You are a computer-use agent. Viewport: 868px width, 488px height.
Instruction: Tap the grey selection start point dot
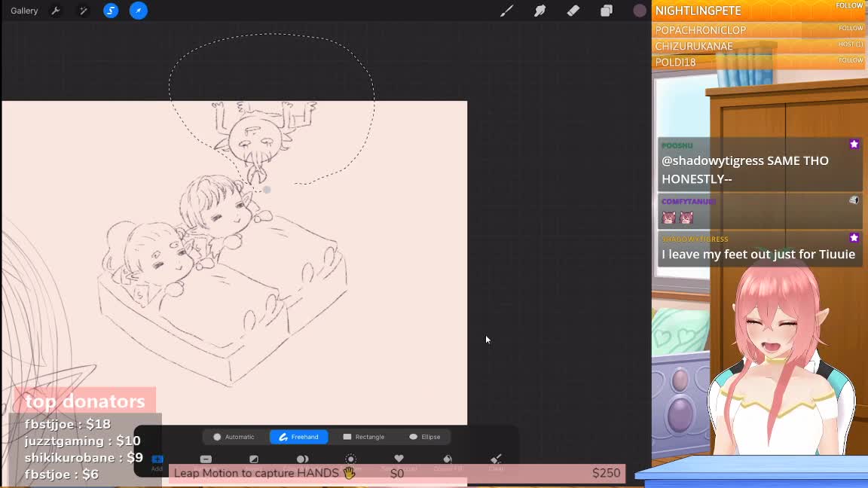pyautogui.click(x=267, y=190)
